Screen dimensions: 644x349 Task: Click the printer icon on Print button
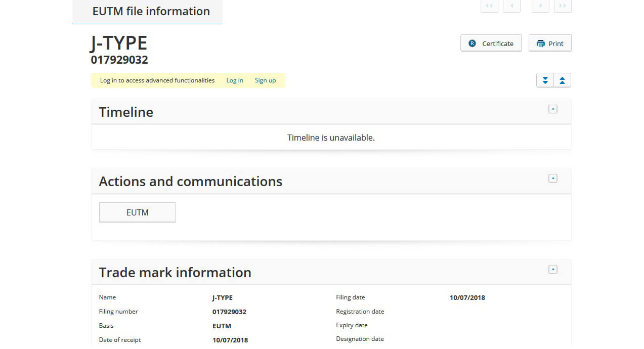541,43
